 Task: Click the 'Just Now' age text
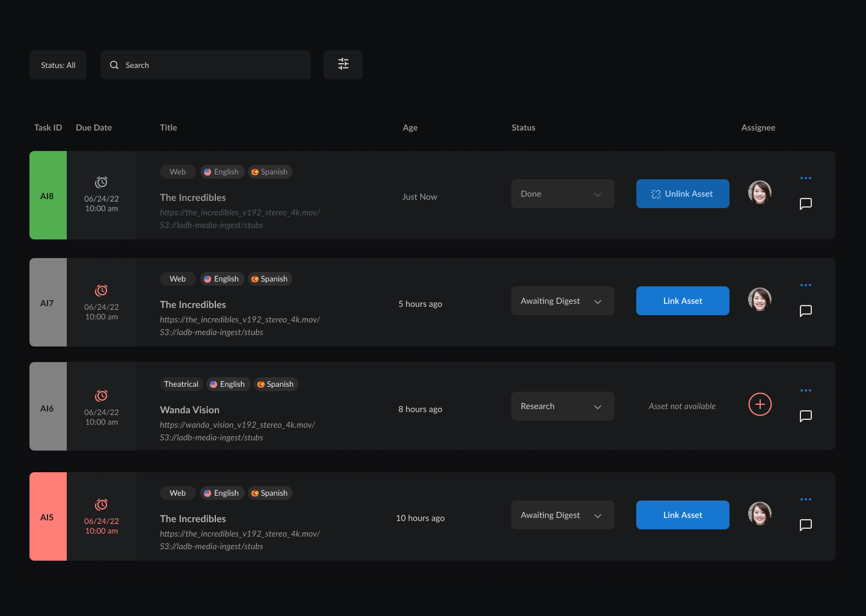click(420, 197)
